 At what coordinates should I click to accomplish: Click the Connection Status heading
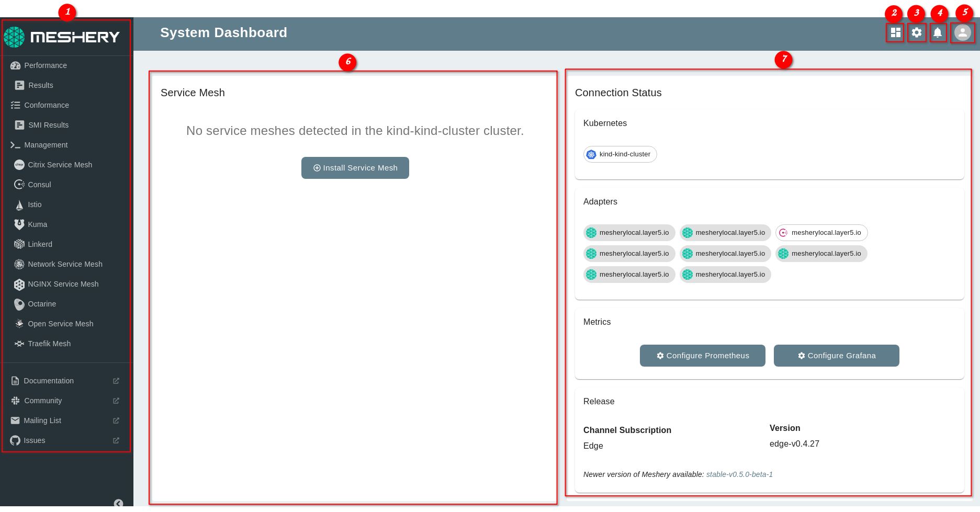pyautogui.click(x=618, y=93)
